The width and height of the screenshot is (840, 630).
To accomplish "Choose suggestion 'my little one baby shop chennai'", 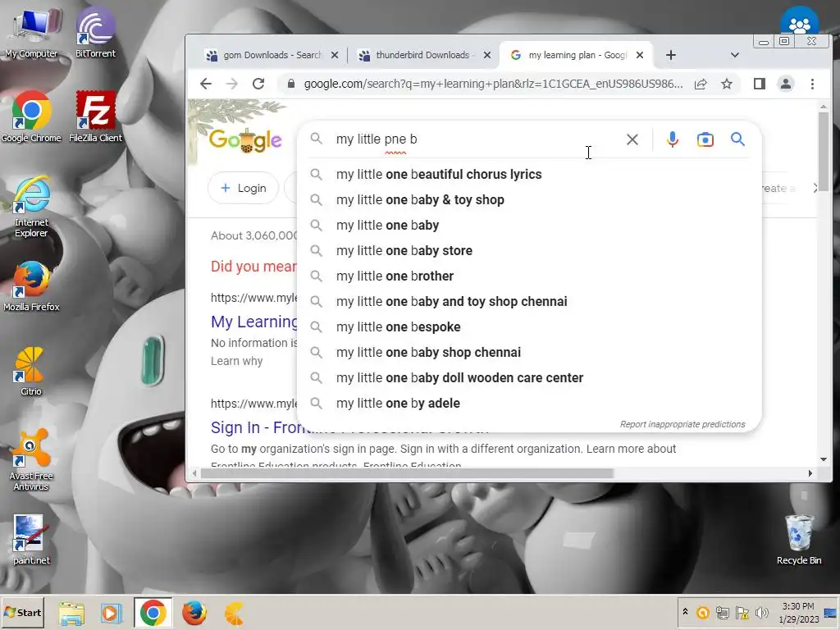I will pyautogui.click(x=529, y=353).
